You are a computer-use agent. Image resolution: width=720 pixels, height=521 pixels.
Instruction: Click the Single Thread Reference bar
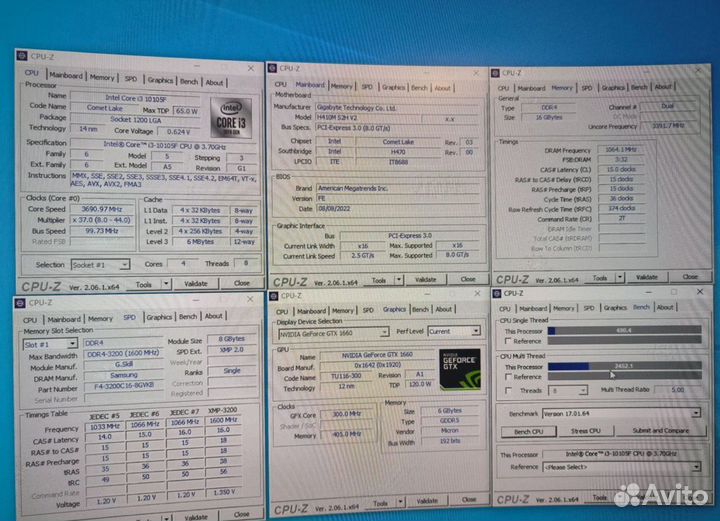[x=624, y=340]
